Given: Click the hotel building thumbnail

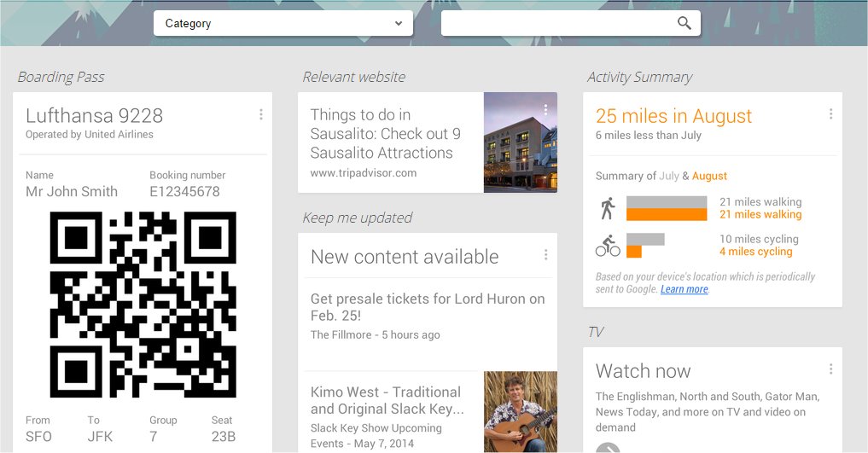Looking at the screenshot, I should 520,142.
